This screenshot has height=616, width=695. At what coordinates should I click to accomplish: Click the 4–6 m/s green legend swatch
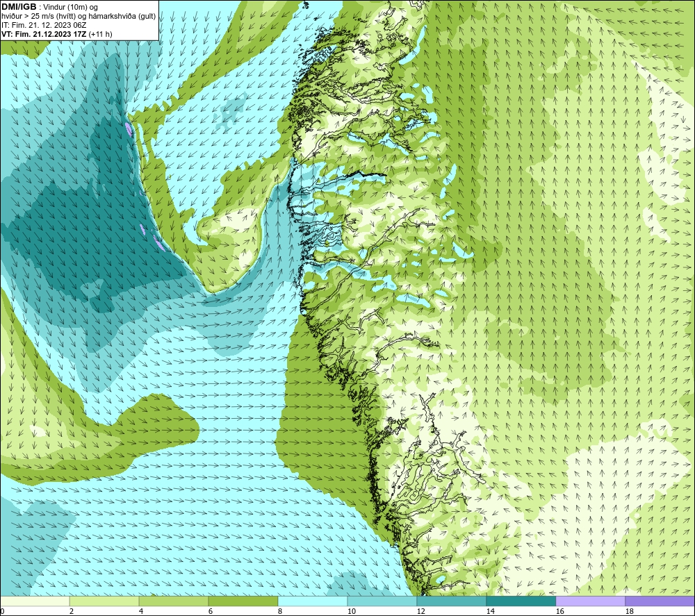pyautogui.click(x=174, y=601)
